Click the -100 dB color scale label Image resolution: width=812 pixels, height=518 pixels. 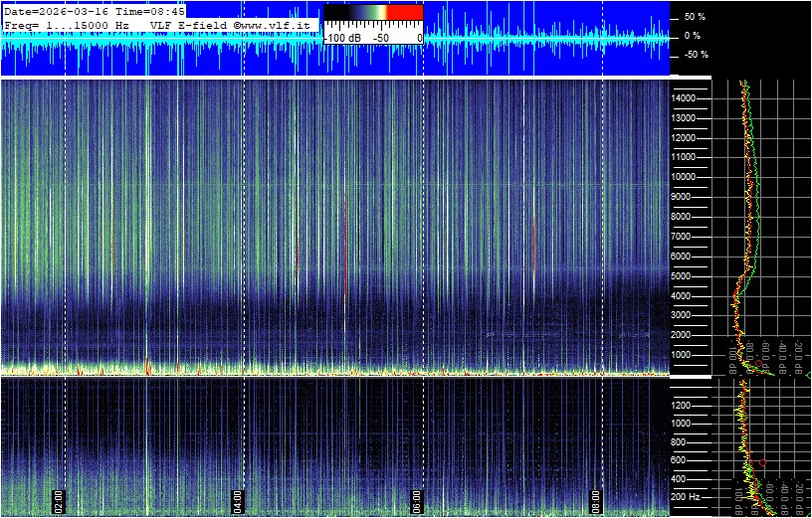click(x=343, y=37)
